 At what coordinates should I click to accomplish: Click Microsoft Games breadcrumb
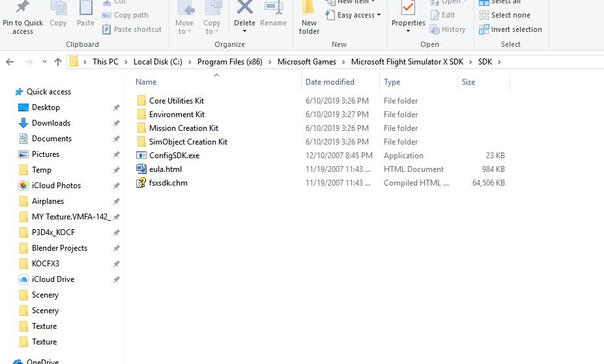point(307,62)
